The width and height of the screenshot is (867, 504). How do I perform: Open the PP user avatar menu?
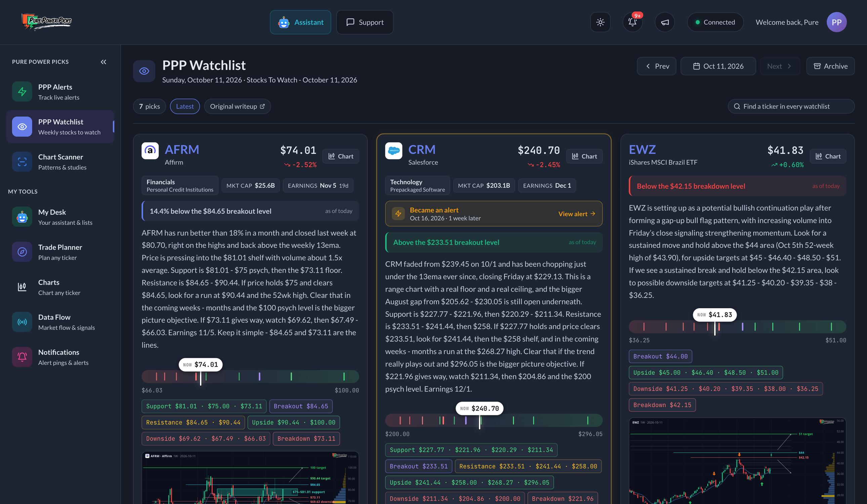coord(836,22)
